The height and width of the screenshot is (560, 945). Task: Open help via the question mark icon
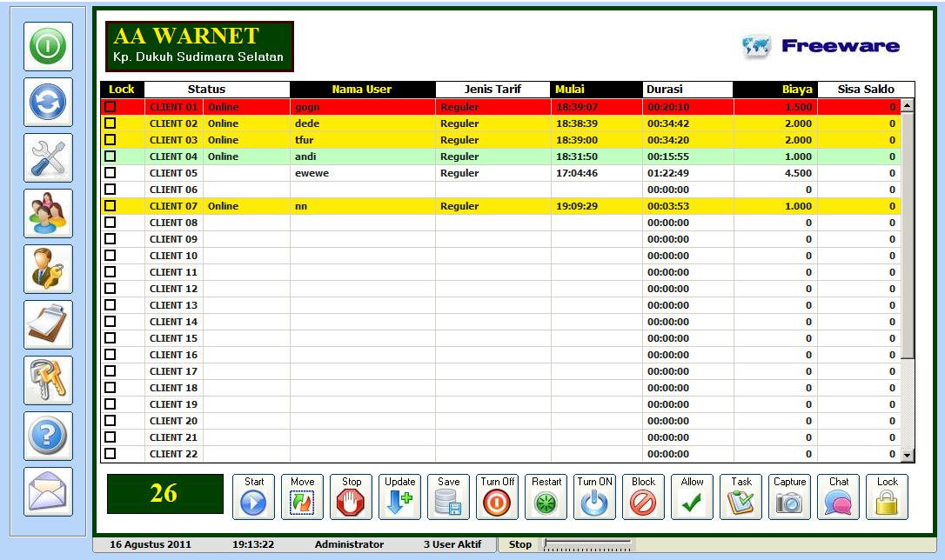47,436
